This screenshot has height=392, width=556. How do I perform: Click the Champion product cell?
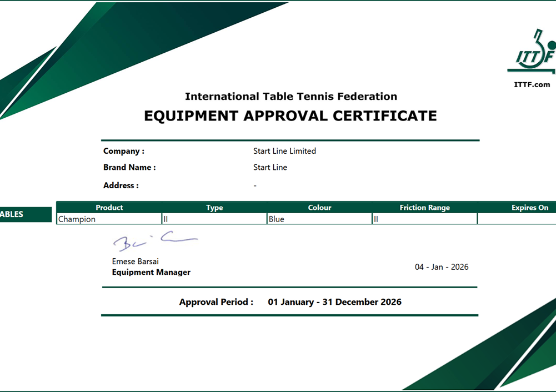click(109, 219)
